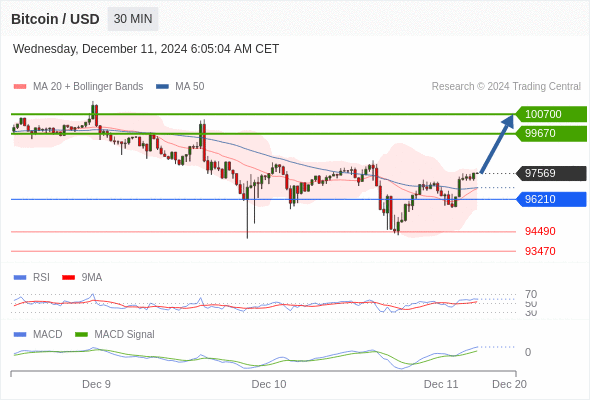The height and width of the screenshot is (400, 590).
Task: Toggle the MACD legend entry
Action: point(38,334)
